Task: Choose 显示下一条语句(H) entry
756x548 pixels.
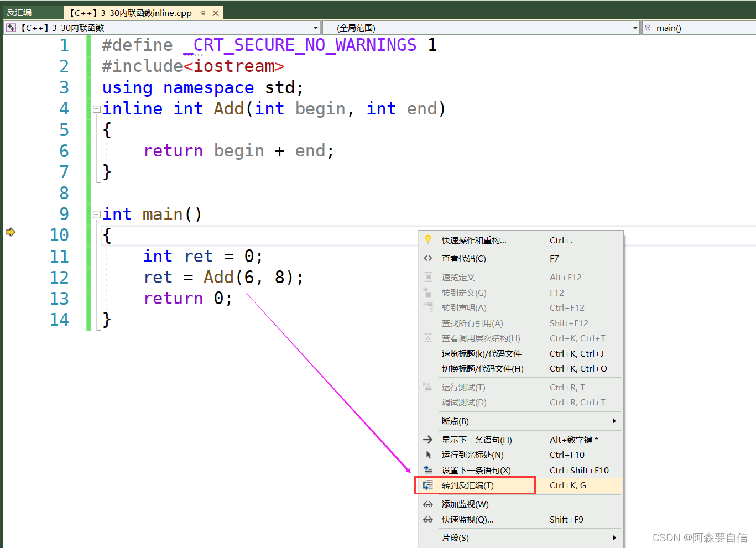Action: tap(520, 440)
